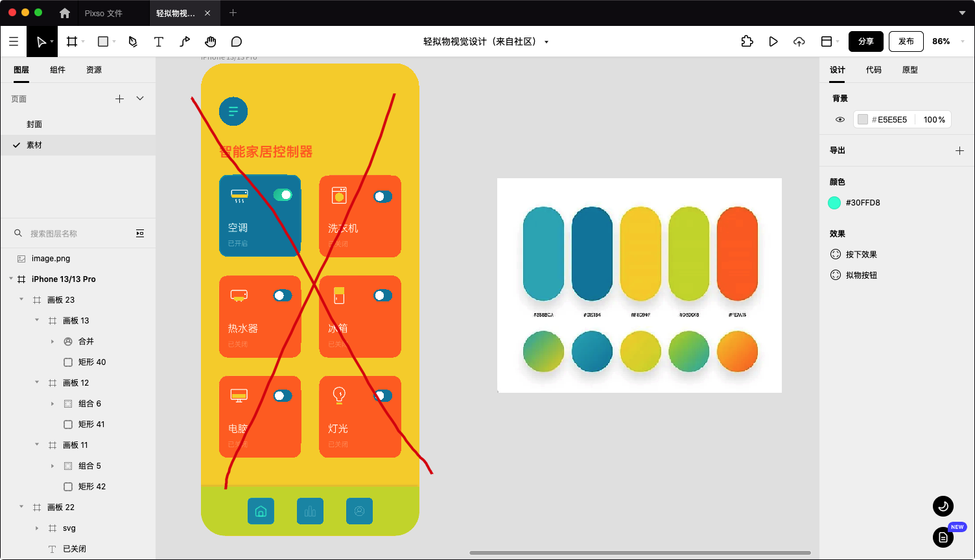Click the background color swatch #E5E5E5
Screen dimensions: 975x560
pyautogui.click(x=863, y=120)
